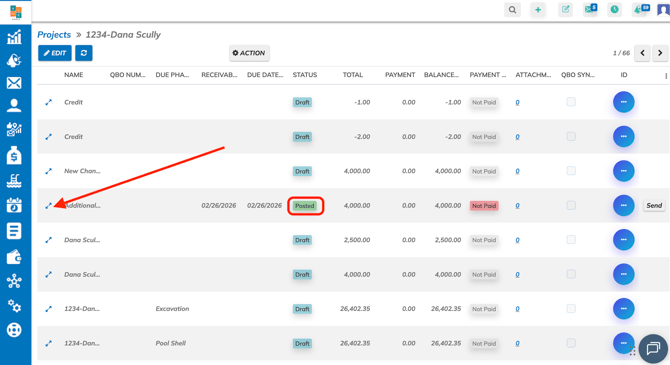The height and width of the screenshot is (365, 670).
Task: Open search with the magnifier icon
Action: (512, 10)
